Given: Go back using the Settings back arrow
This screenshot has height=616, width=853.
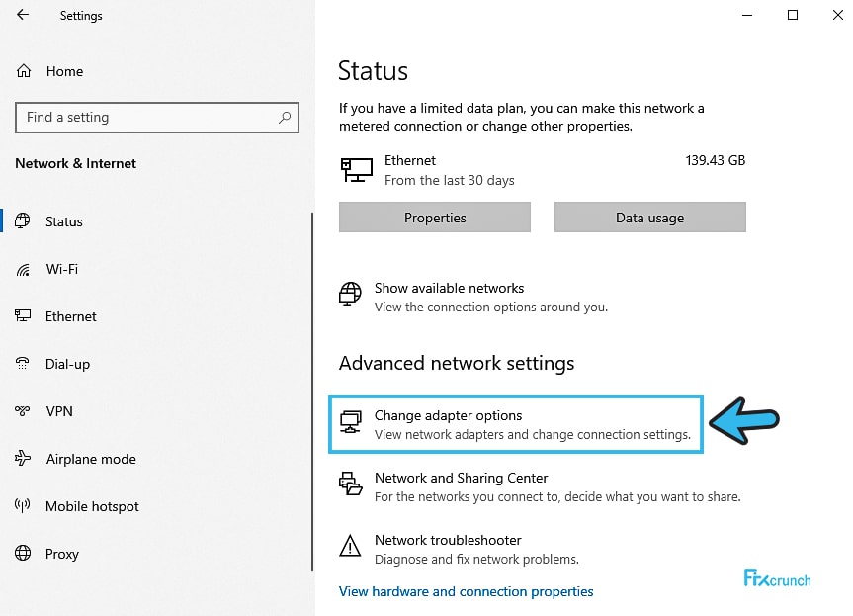Looking at the screenshot, I should point(23,15).
